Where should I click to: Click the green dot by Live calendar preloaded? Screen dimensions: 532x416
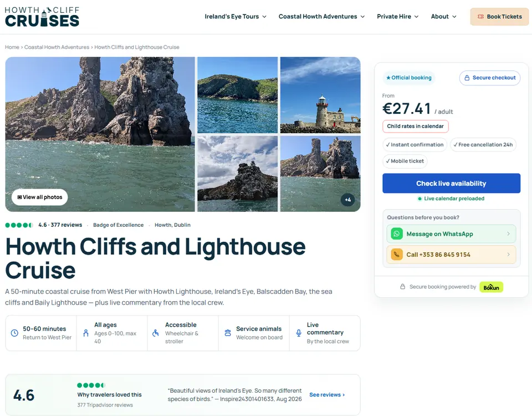420,199
